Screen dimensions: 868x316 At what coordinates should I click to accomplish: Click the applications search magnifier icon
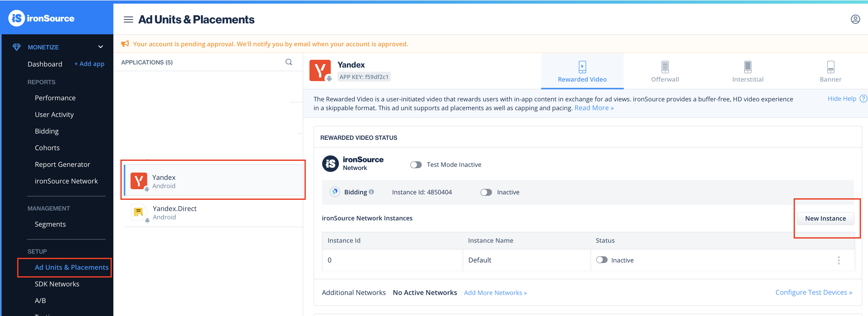click(x=288, y=62)
